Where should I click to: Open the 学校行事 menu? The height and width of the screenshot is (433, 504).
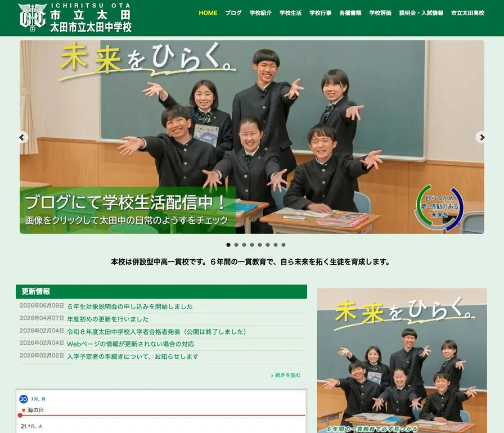[x=321, y=13]
